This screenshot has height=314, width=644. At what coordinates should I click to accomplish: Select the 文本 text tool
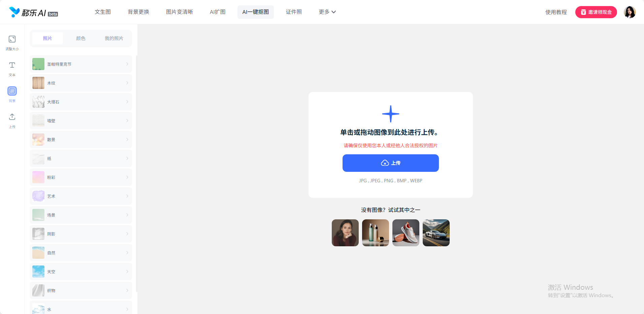pos(12,69)
